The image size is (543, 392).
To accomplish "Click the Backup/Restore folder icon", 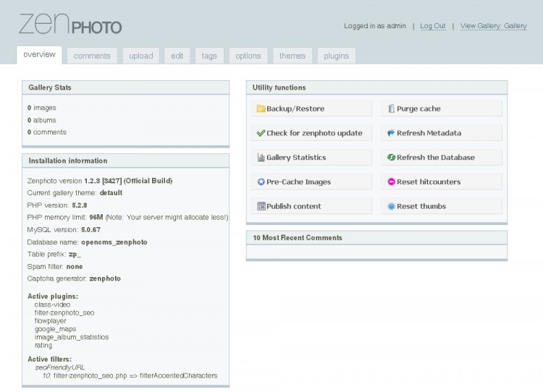I will point(261,108).
